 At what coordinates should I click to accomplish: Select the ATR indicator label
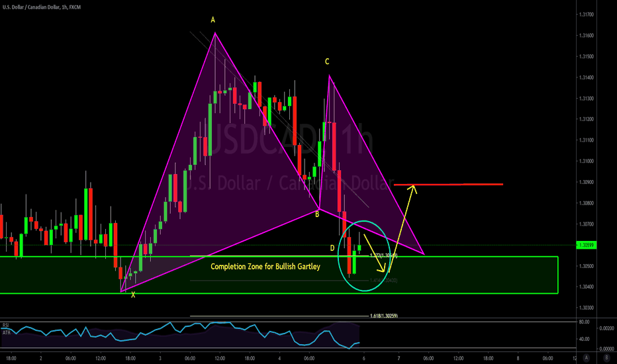(7, 332)
